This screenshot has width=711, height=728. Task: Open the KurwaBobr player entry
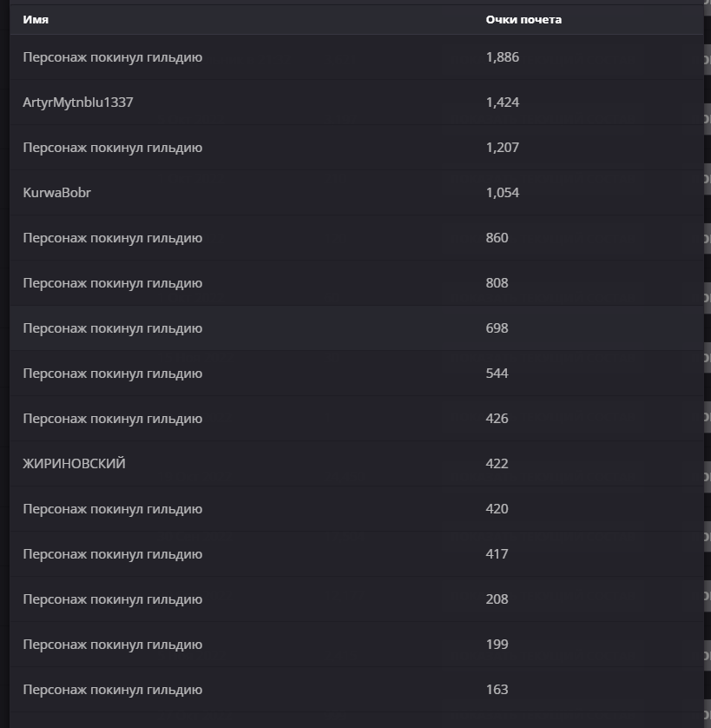pos(357,193)
